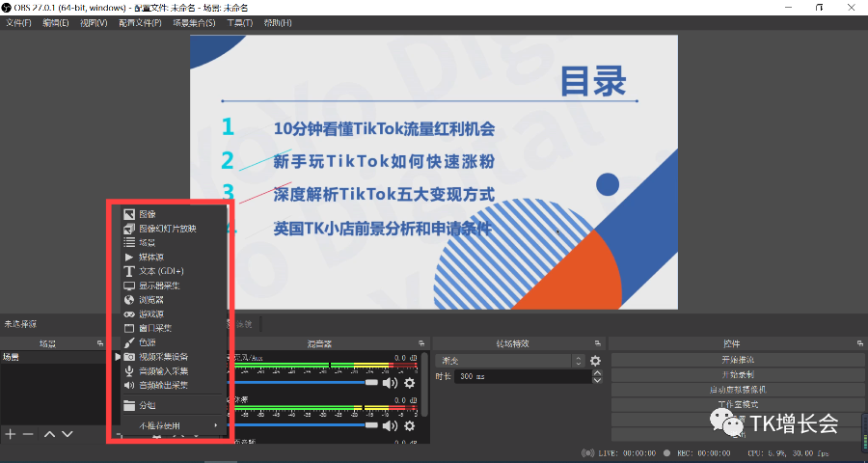Click the LIVE broadcast status icon
The height and width of the screenshot is (463, 868).
tap(588, 453)
